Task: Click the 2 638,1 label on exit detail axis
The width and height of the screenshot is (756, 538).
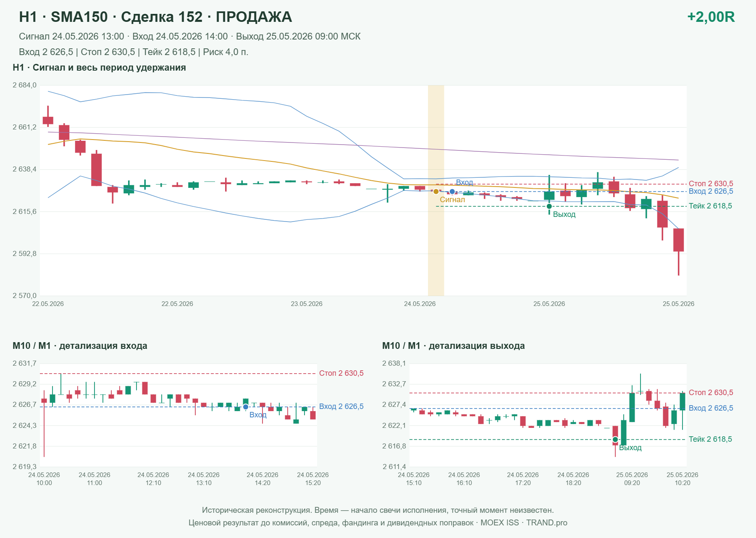Action: click(394, 364)
